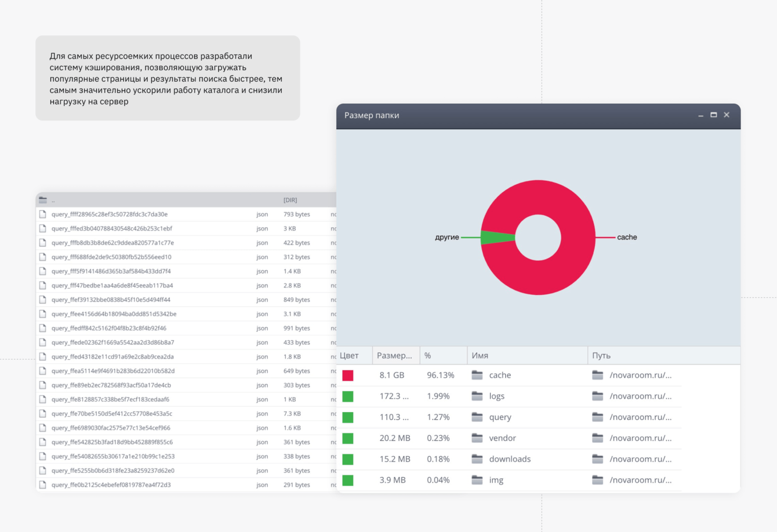Viewport: 777px width, 532px height.
Task: Sort by the Имя column header
Action: (528, 355)
